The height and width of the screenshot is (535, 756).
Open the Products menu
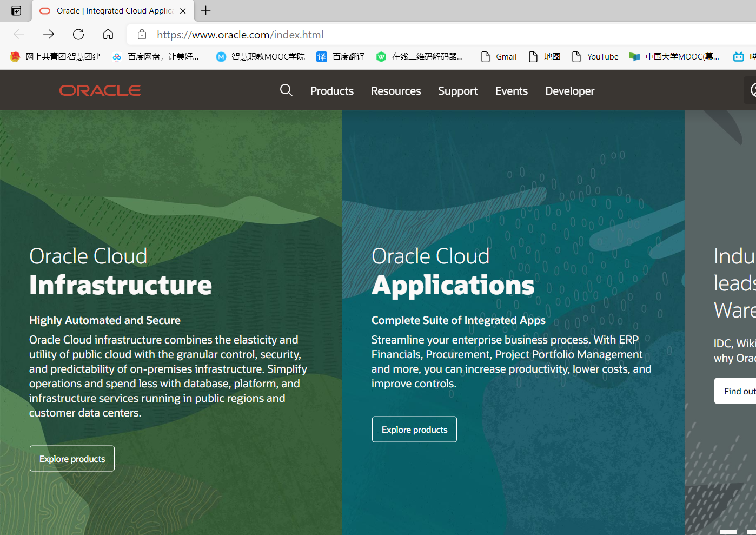pyautogui.click(x=332, y=91)
